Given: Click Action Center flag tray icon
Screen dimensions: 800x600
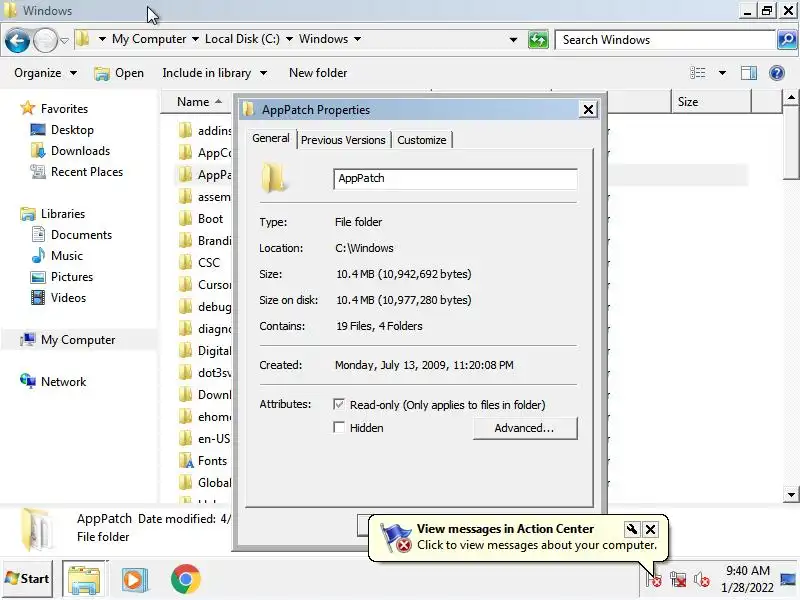Looking at the screenshot, I should click(654, 580).
